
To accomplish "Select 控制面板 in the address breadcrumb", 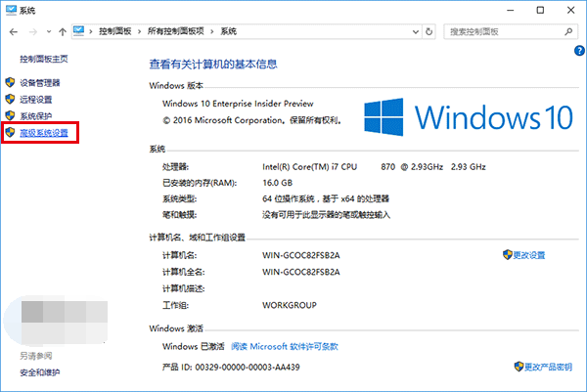I will (x=117, y=32).
